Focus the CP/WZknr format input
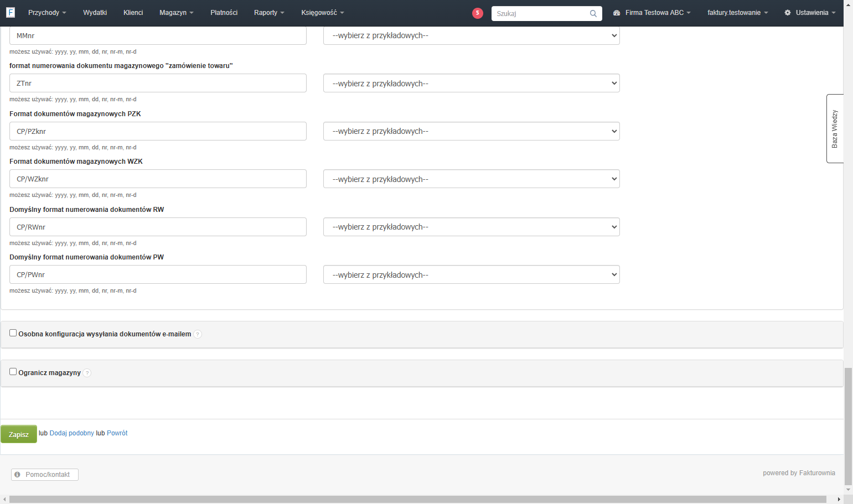Viewport: 853px width, 504px height. pyautogui.click(x=158, y=179)
